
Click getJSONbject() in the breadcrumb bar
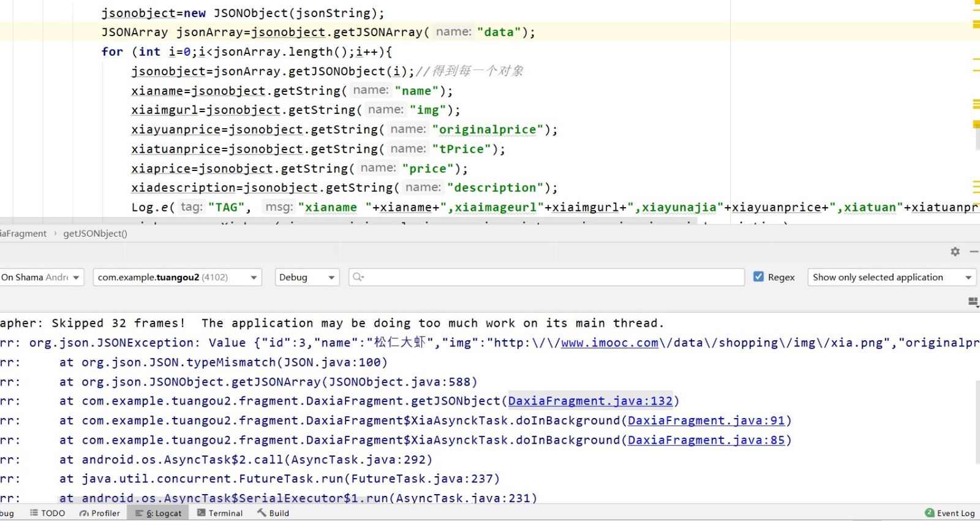(95, 234)
